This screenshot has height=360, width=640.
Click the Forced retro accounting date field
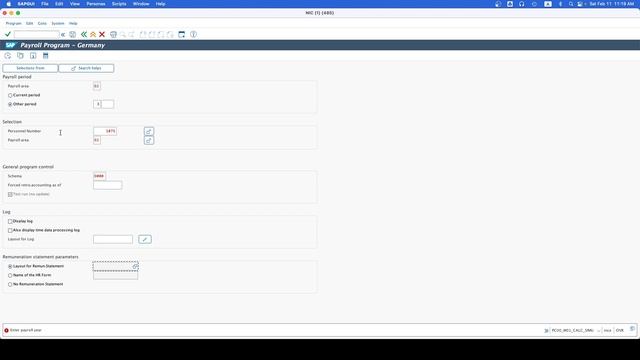[x=107, y=185]
